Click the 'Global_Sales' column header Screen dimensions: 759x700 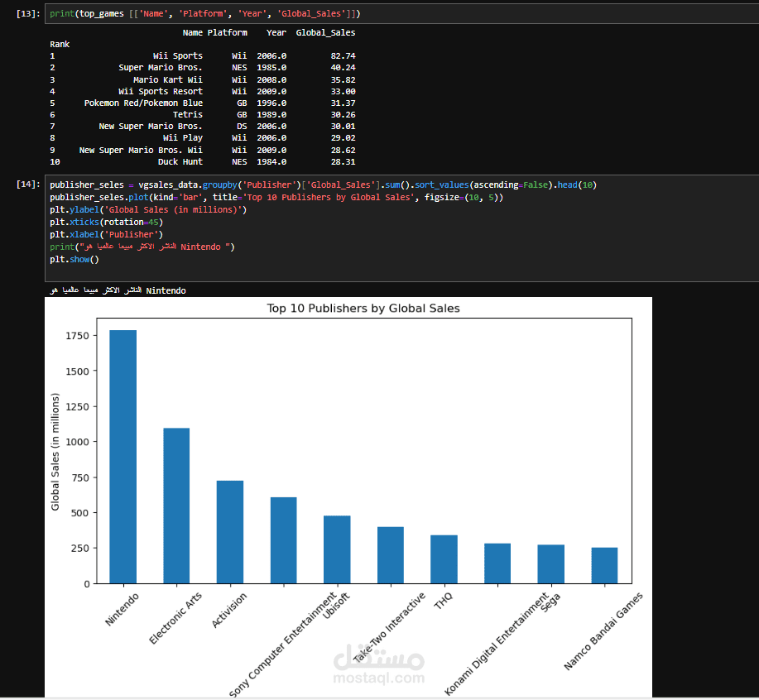click(325, 32)
